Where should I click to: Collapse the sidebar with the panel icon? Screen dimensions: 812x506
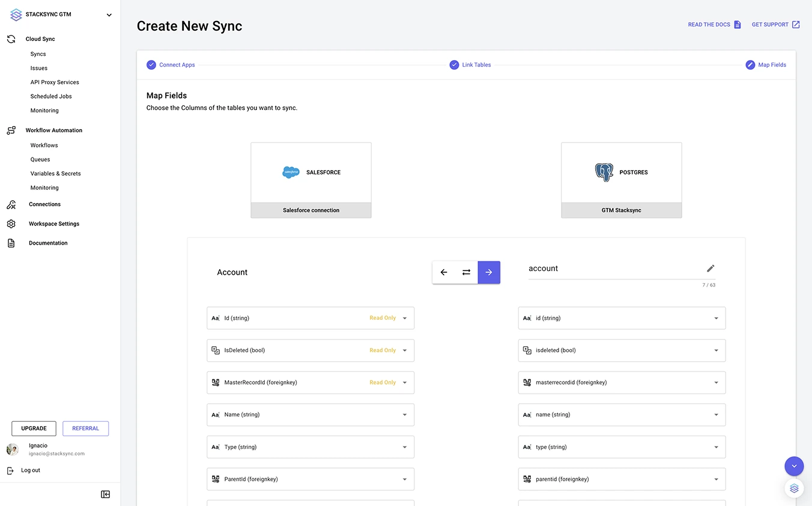tap(105, 494)
